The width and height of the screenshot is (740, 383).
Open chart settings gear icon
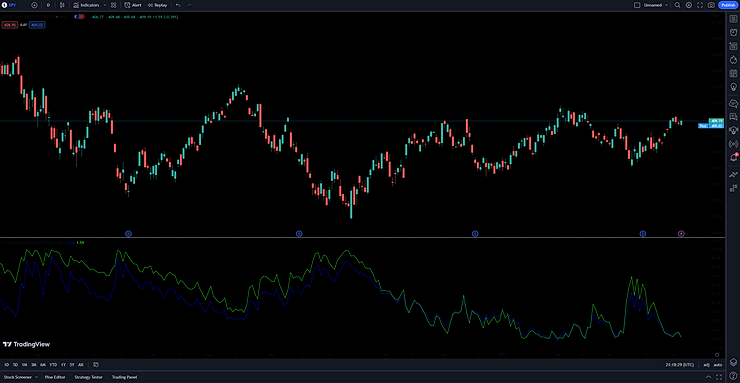pos(689,5)
